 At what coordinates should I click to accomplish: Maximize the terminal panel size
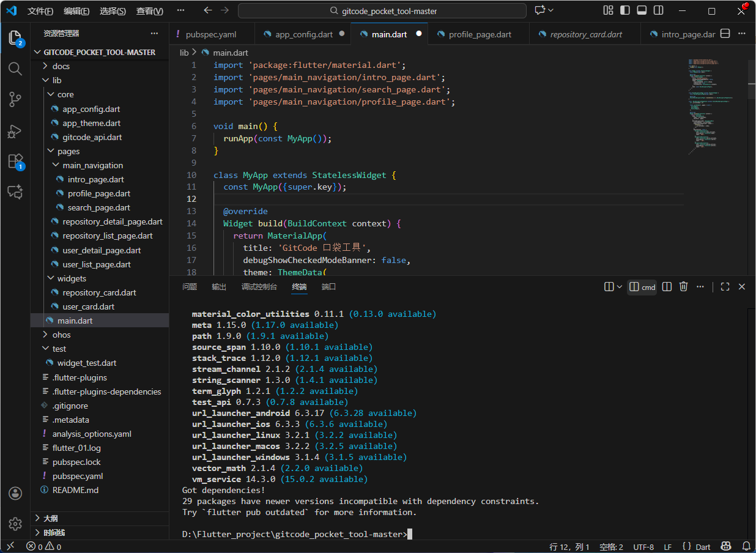click(x=725, y=287)
